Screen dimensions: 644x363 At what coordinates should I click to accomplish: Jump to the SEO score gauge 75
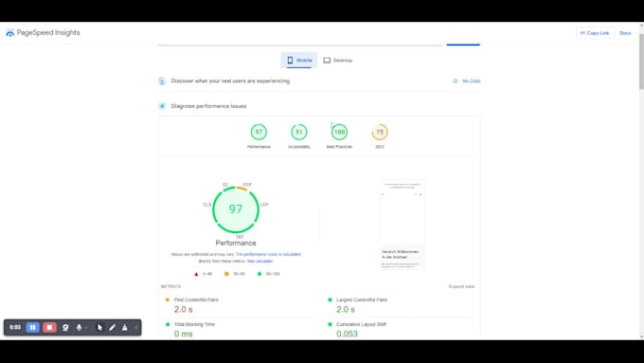click(x=380, y=132)
